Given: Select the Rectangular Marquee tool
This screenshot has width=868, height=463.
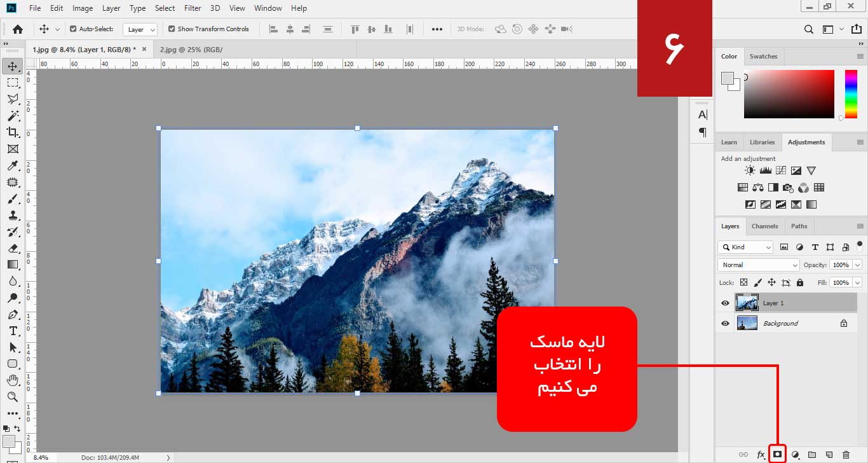Looking at the screenshot, I should [x=13, y=83].
